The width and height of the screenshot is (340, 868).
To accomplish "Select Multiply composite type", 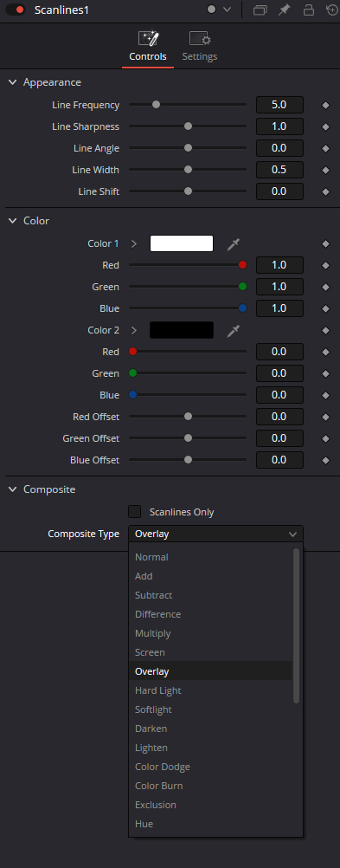I will [x=210, y=633].
